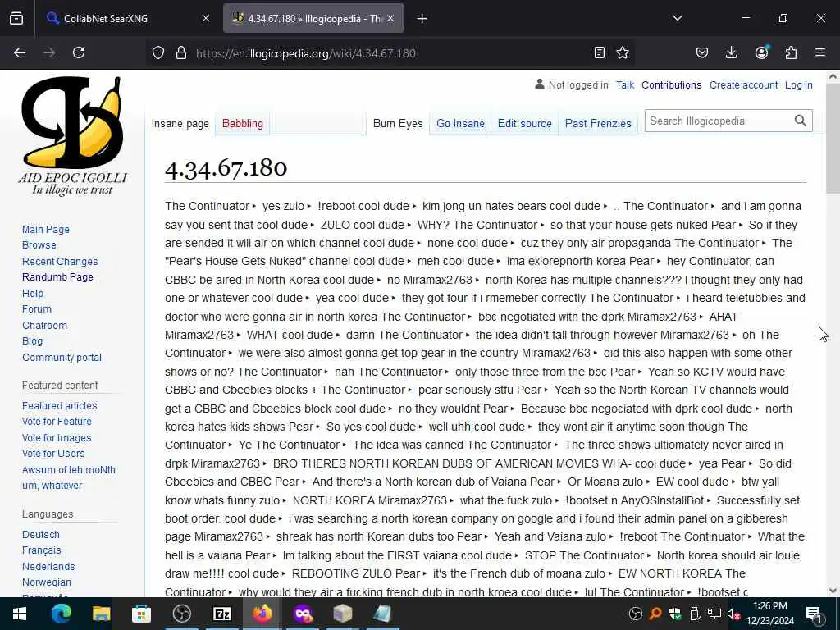This screenshot has height=630, width=840.
Task: Open Recent Changes sidebar link
Action: coord(60,262)
